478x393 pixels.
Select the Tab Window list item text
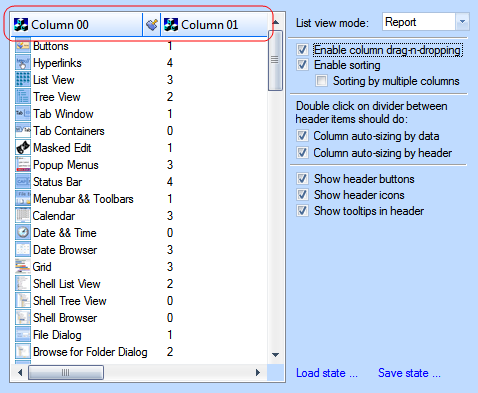[x=63, y=114]
